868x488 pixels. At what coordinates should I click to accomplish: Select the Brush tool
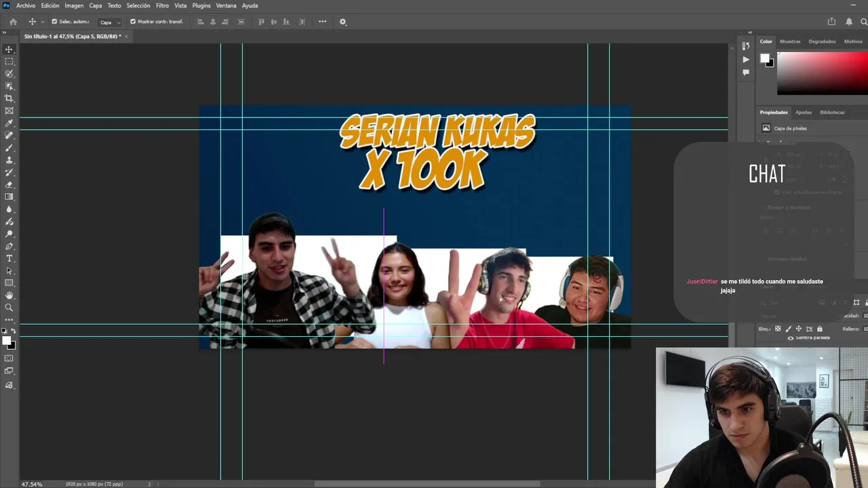click(x=9, y=148)
